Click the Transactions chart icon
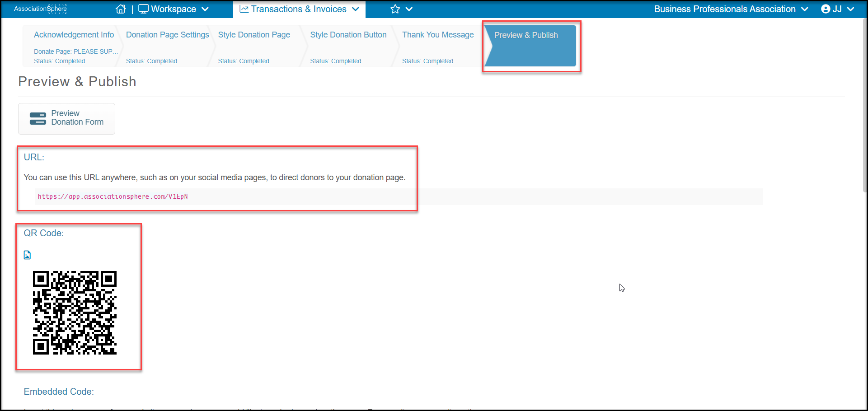Viewport: 868px width, 411px height. coord(244,9)
